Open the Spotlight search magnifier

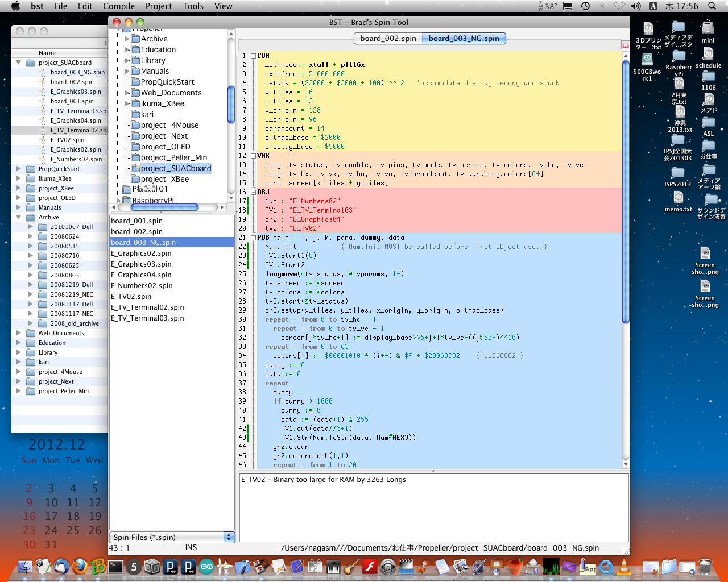pyautogui.click(x=712, y=6)
